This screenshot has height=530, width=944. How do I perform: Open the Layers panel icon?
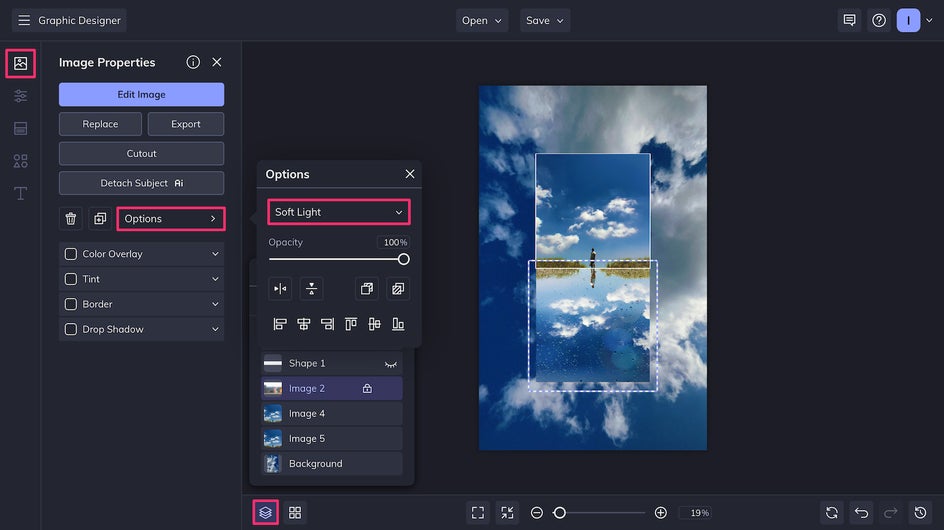265,512
